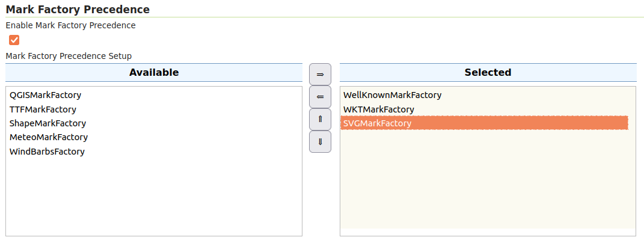Move selected factory down with down arrow
Image resolution: width=644 pixels, height=243 pixels.
pyautogui.click(x=320, y=142)
